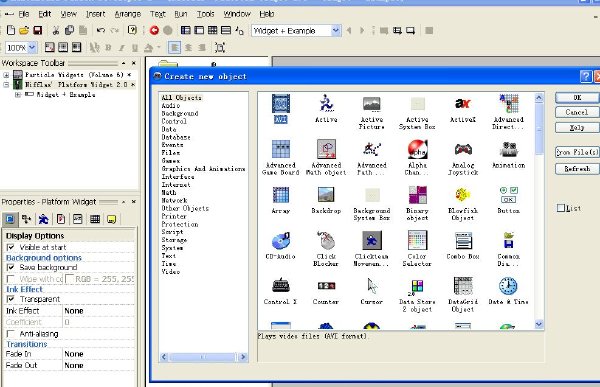Image resolution: width=600 pixels, height=387 pixels.
Task: Select the Click Blocker object
Action: pyautogui.click(x=326, y=240)
